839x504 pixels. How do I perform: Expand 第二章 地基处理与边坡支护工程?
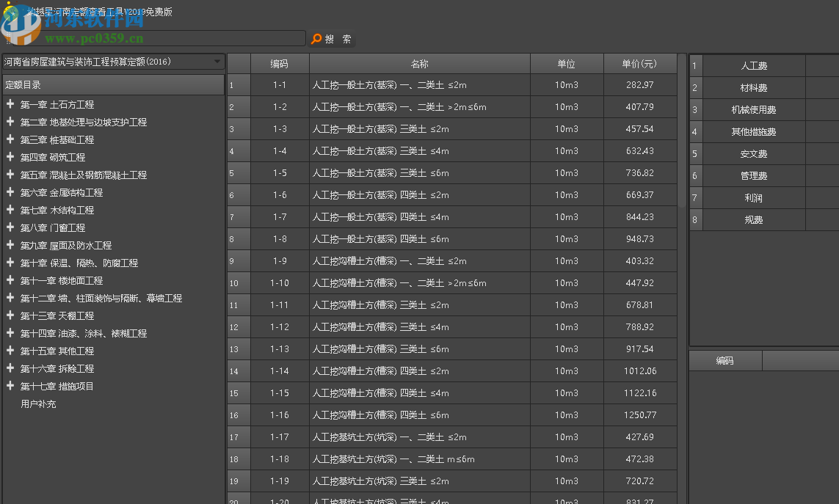point(10,122)
